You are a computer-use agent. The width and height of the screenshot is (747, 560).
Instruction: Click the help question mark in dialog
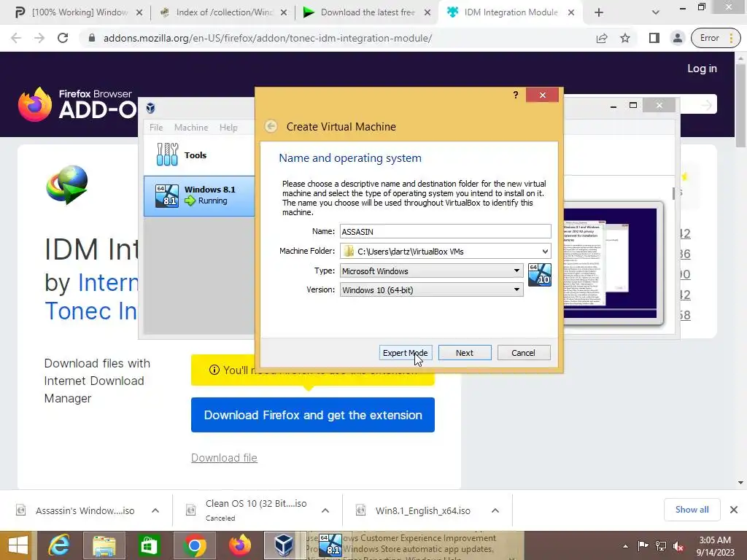coord(516,95)
